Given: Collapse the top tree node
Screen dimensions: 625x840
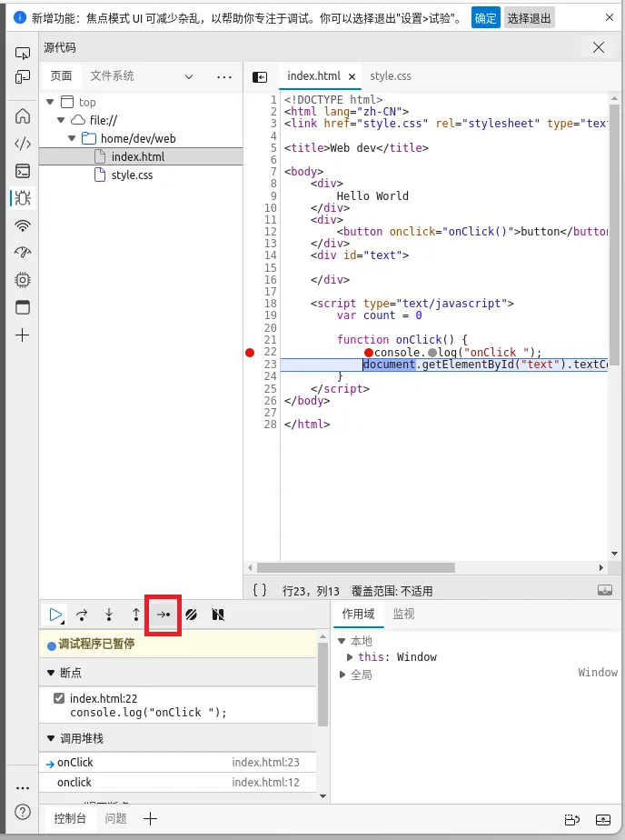Looking at the screenshot, I should (50, 102).
